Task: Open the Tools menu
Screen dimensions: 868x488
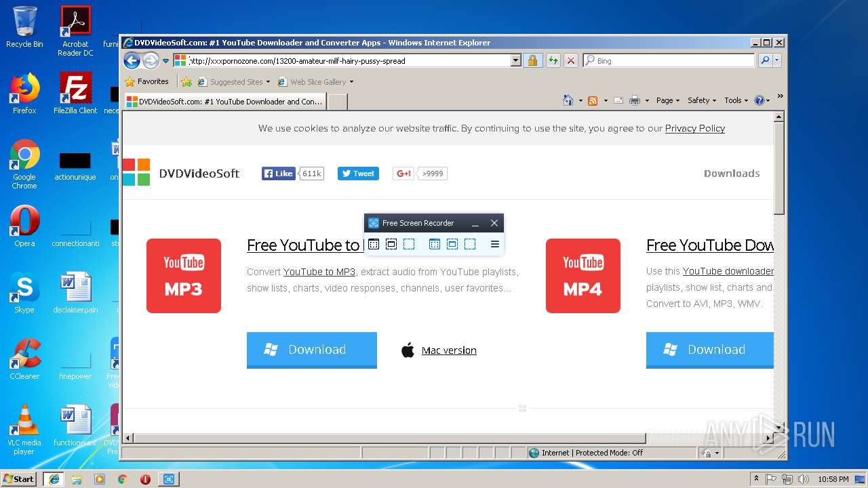Action: [736, 100]
